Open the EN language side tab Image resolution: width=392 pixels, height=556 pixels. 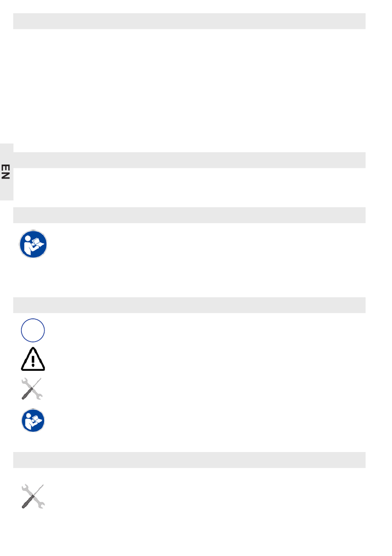click(x=7, y=172)
